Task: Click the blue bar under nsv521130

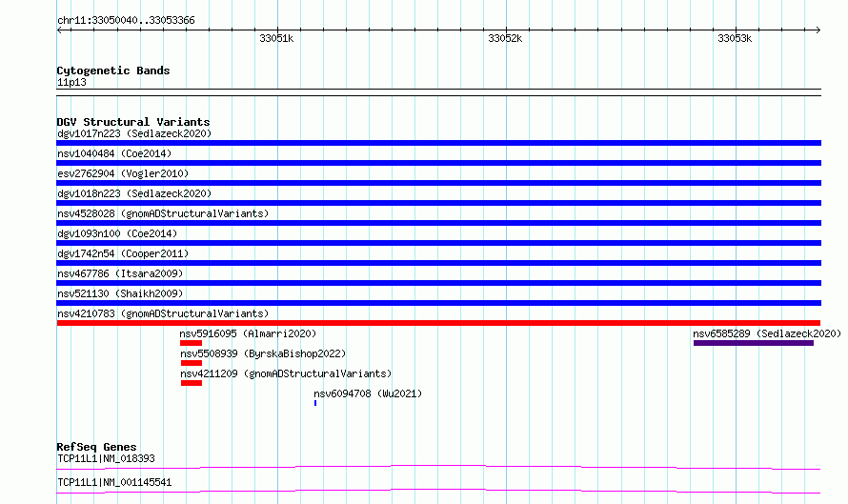Action: [438, 303]
